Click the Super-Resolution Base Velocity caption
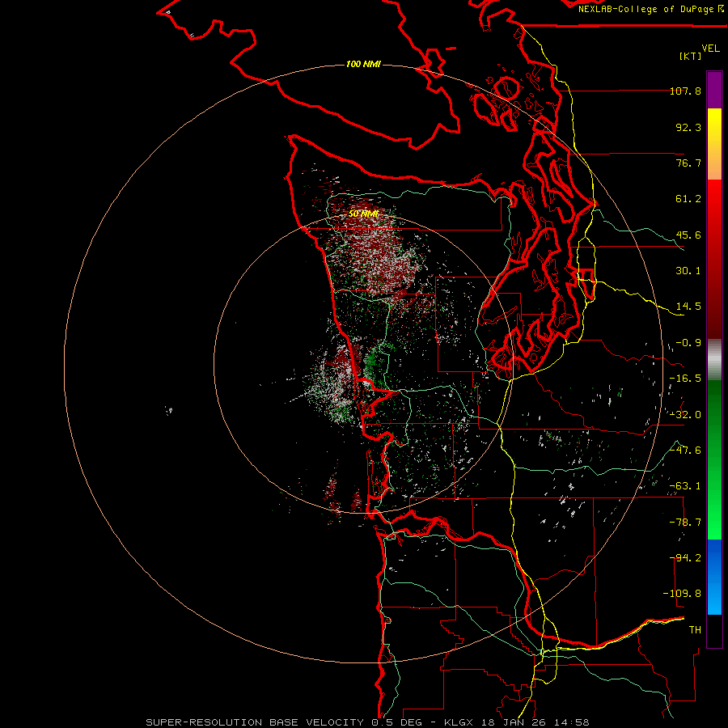This screenshot has width=728, height=728. pyautogui.click(x=367, y=722)
